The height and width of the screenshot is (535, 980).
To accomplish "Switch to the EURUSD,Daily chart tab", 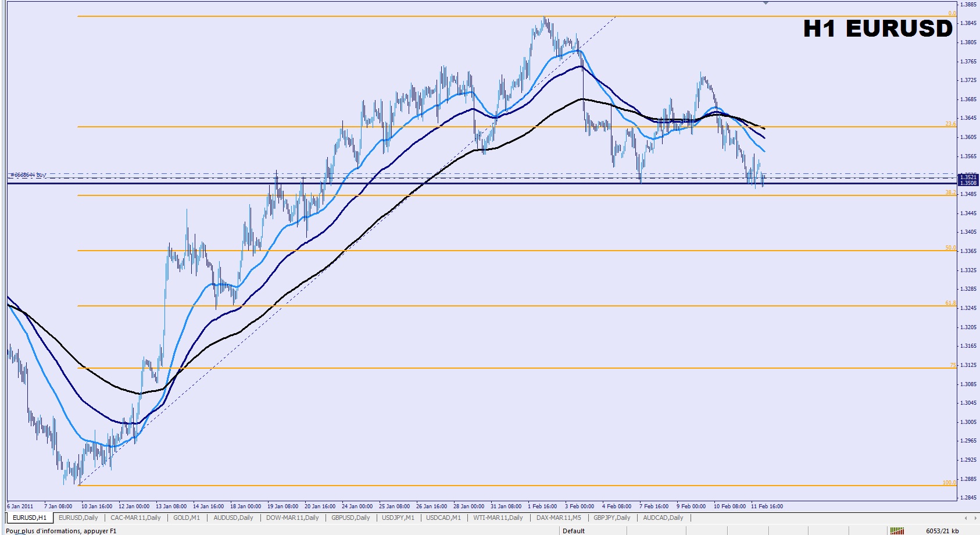I will [x=78, y=518].
